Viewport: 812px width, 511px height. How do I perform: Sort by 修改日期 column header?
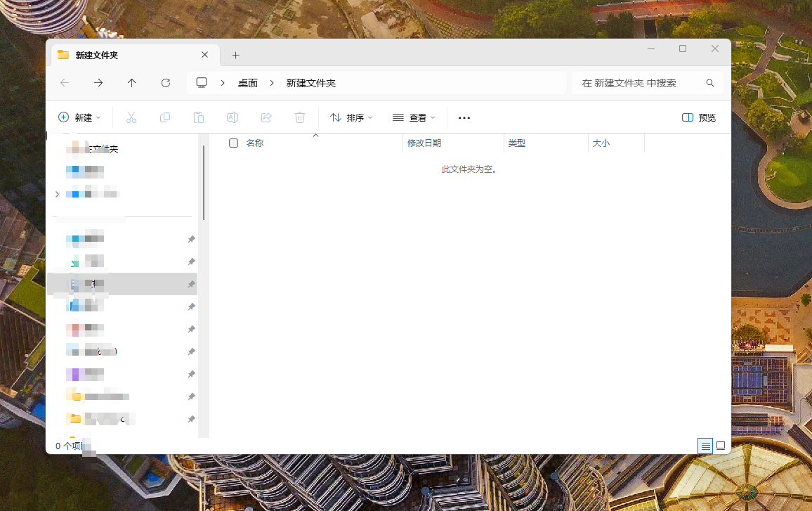[424, 143]
